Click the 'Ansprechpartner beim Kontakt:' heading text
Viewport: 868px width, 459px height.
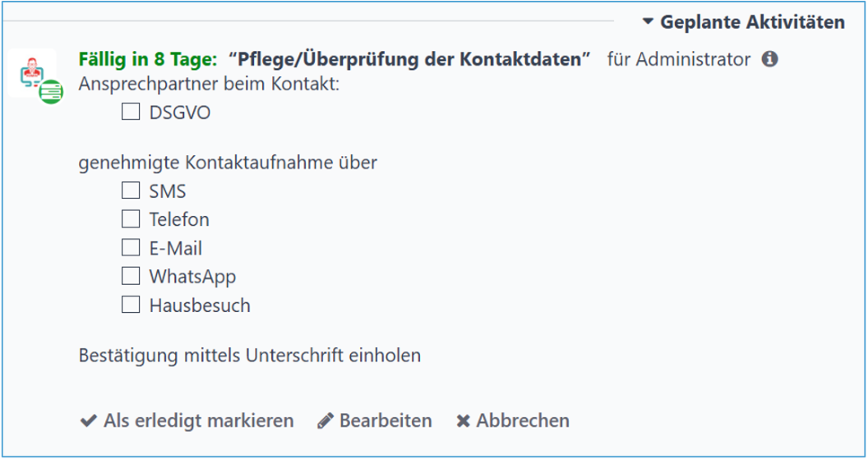(x=209, y=85)
